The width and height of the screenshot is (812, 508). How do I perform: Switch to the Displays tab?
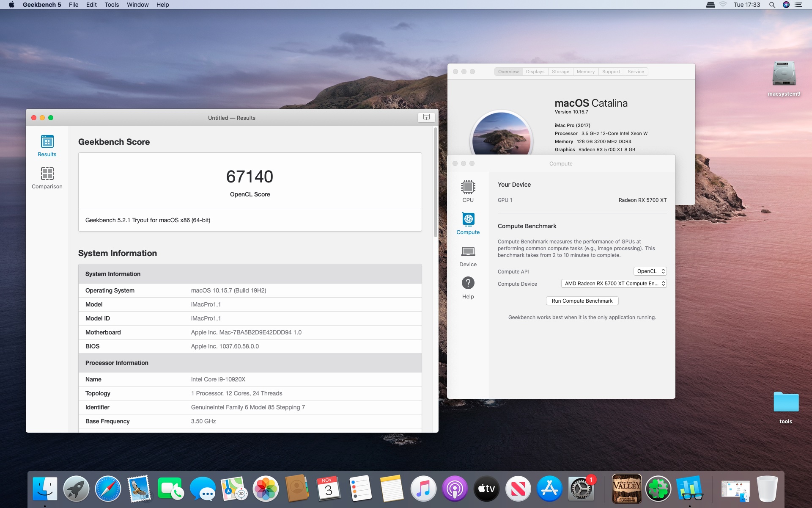pos(535,72)
